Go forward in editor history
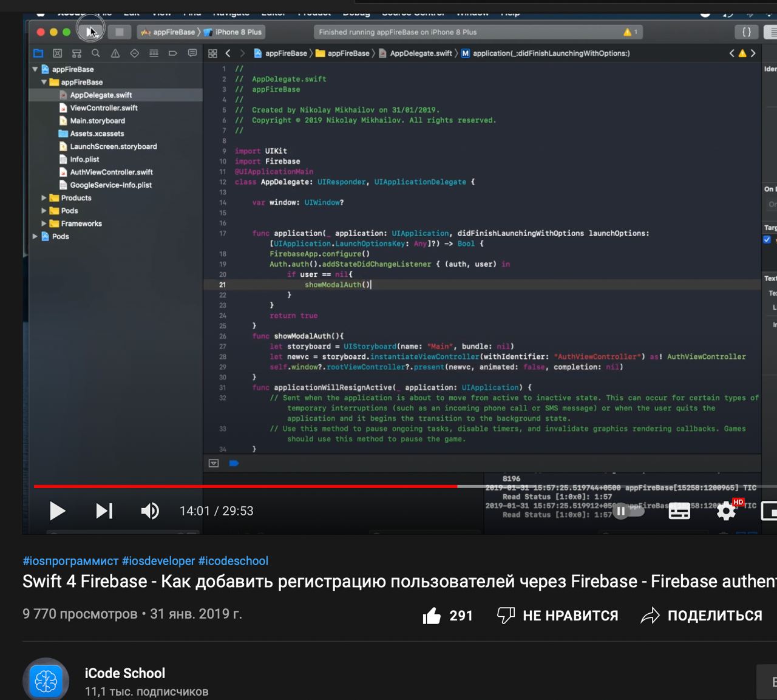 click(x=242, y=53)
